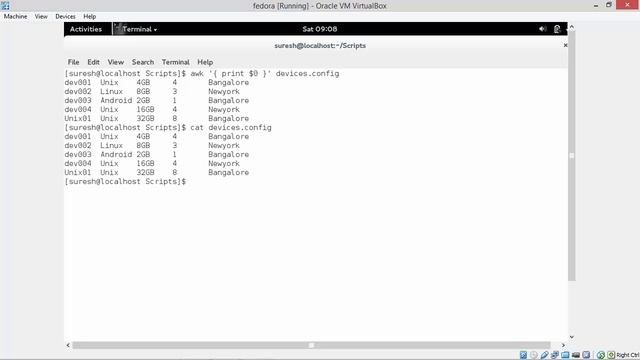Click 'dev003' in the cat output

click(x=78, y=154)
